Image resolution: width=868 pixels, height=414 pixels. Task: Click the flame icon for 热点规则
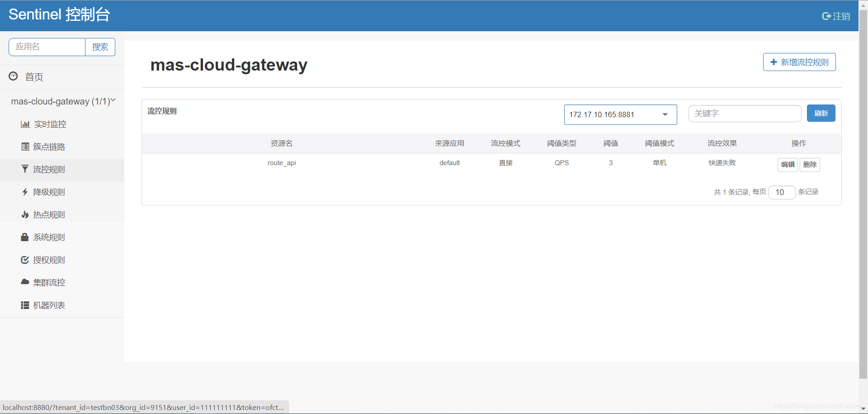(x=25, y=214)
